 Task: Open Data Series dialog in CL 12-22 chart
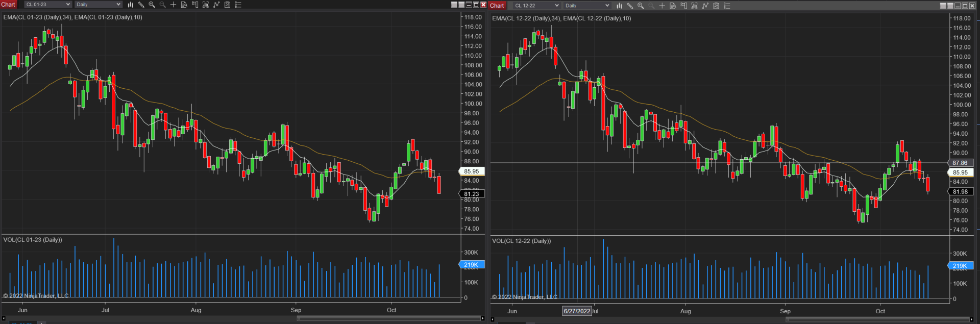694,6
